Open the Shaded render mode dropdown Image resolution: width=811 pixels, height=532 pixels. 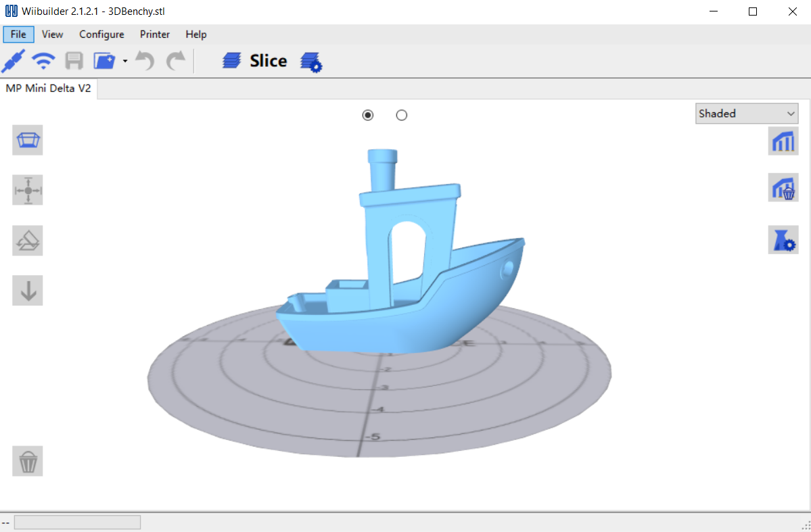pyautogui.click(x=746, y=113)
